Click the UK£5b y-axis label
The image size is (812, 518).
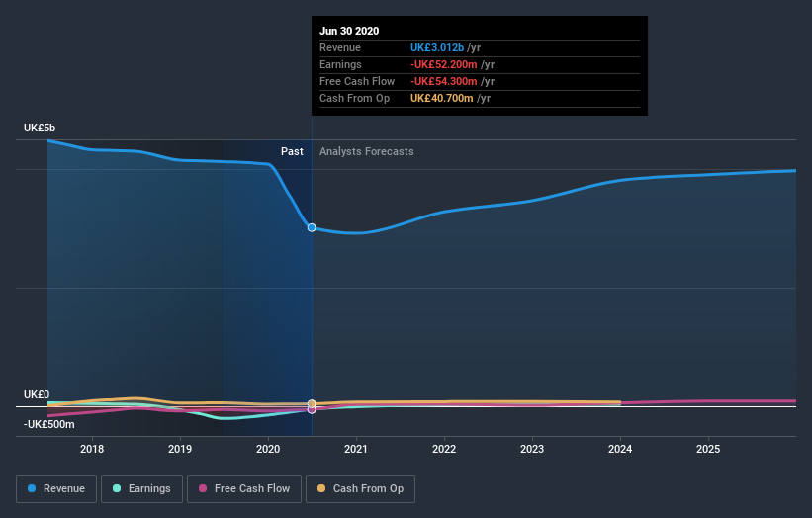(40, 128)
